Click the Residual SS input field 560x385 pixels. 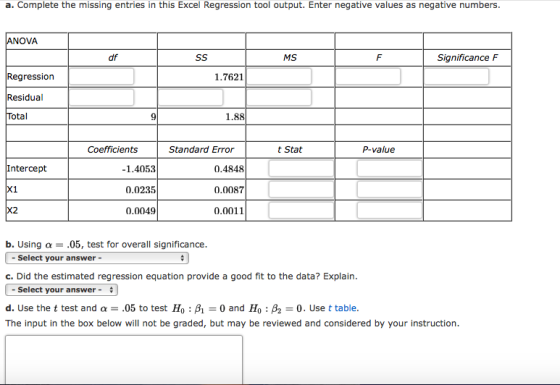(190, 98)
